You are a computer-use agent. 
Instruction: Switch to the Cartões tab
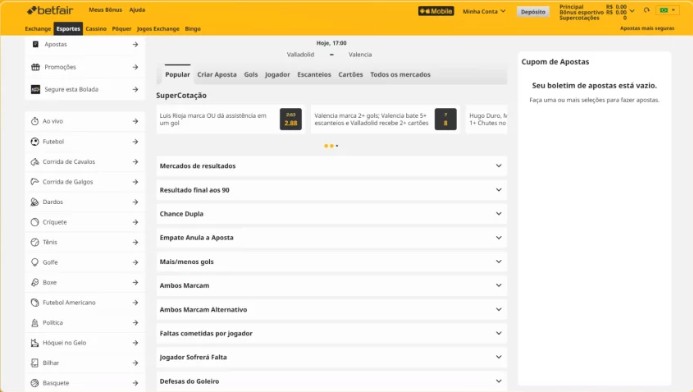pos(351,75)
